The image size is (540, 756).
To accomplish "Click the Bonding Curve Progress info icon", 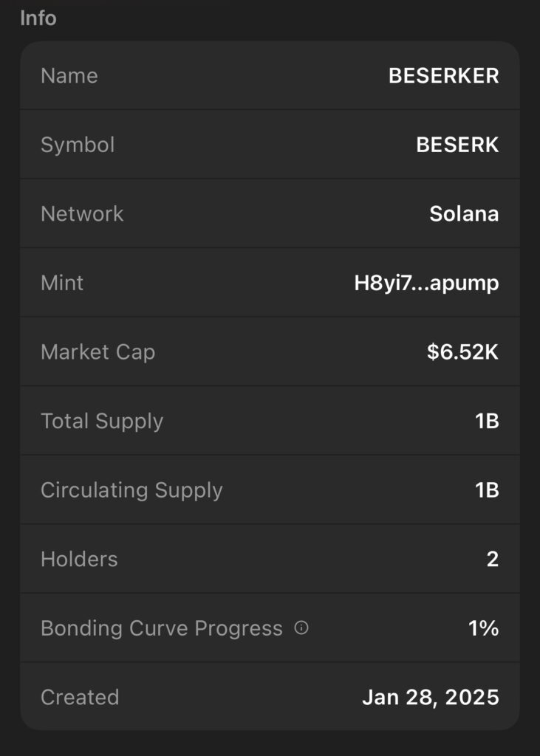I will coord(301,628).
